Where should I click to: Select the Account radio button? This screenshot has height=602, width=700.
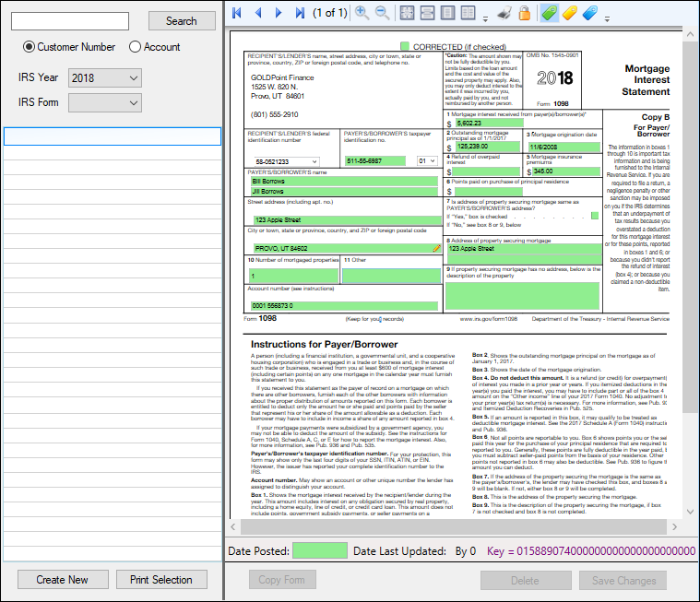pos(136,47)
